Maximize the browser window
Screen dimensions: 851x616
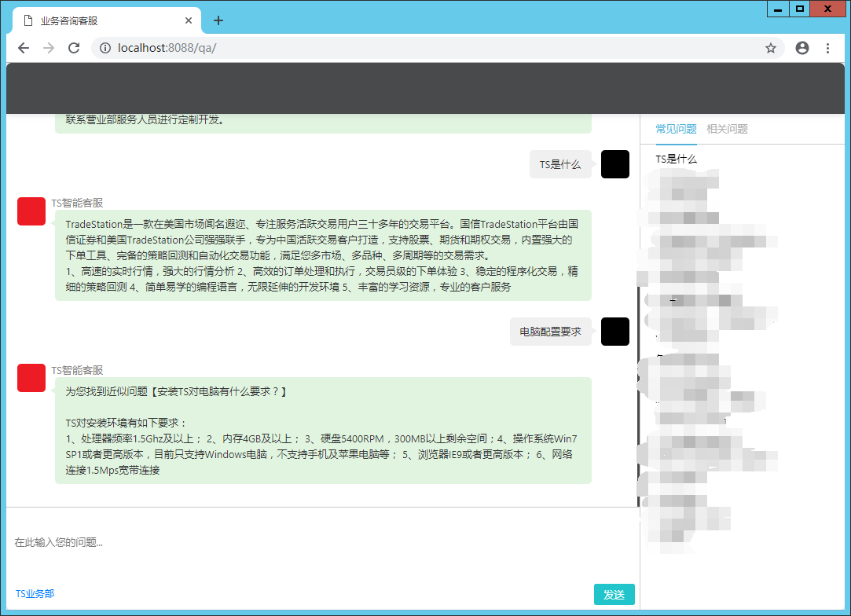pyautogui.click(x=799, y=9)
